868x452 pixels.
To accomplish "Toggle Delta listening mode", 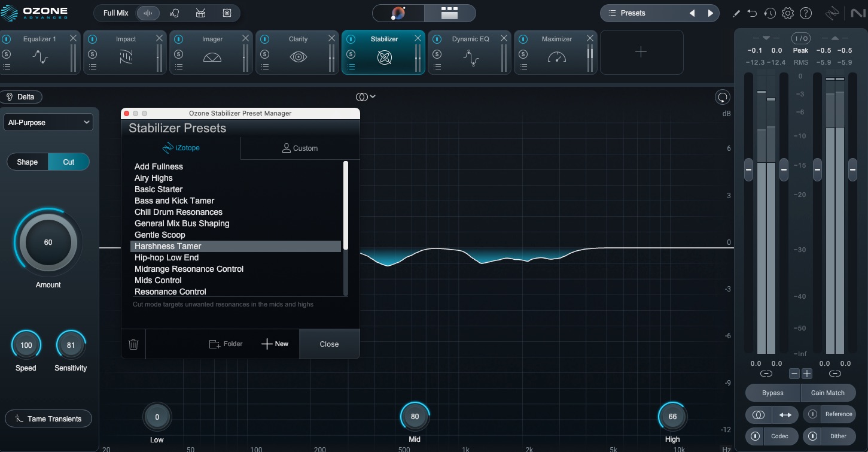I will (22, 97).
